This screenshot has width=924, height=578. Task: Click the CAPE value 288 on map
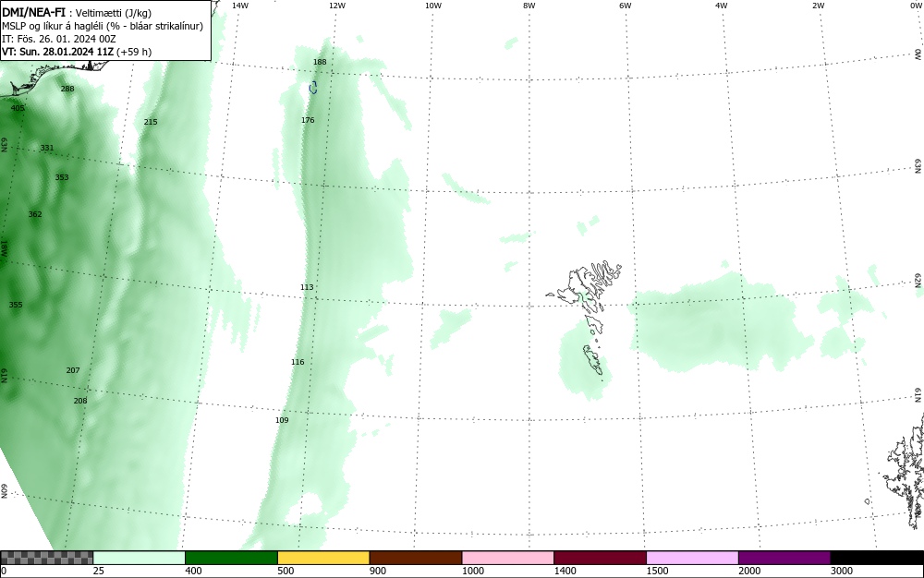67,89
